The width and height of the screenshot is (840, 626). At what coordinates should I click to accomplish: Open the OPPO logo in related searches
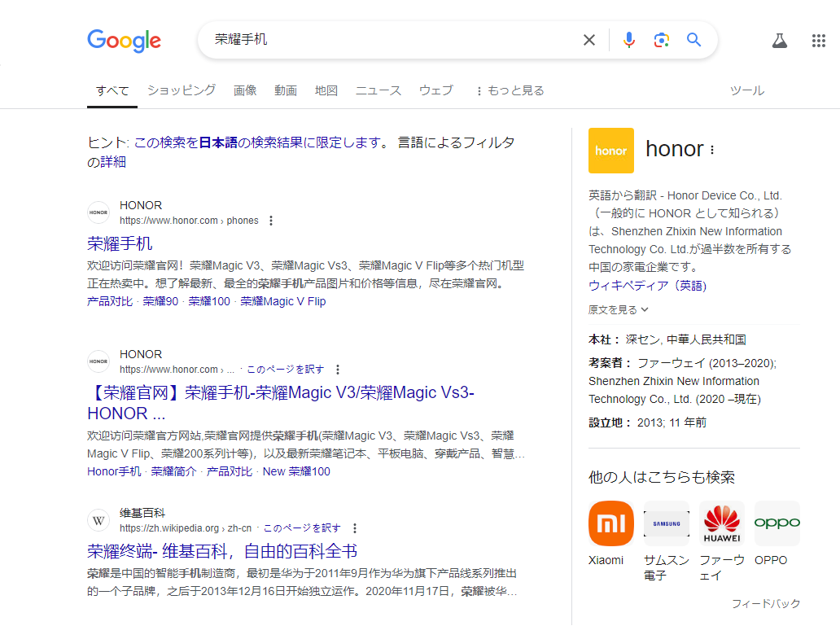point(777,523)
